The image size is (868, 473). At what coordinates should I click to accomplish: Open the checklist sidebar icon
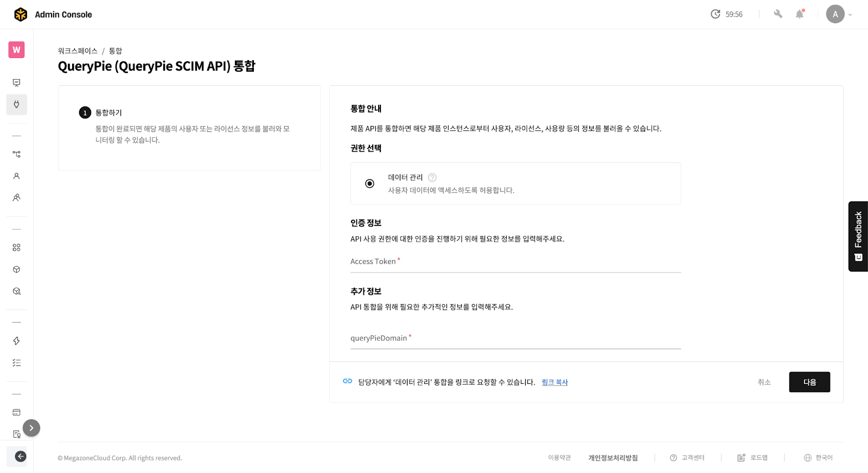tap(17, 363)
